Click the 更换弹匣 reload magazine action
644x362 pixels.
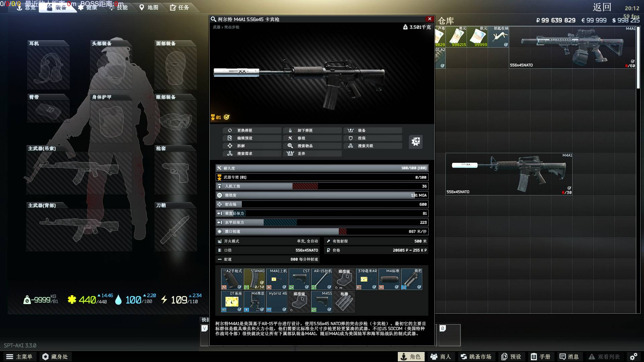coord(252,130)
